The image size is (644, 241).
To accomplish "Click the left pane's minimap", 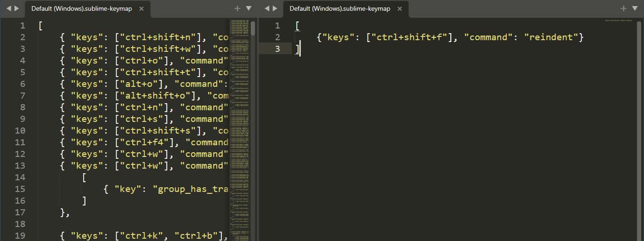I will [239, 117].
